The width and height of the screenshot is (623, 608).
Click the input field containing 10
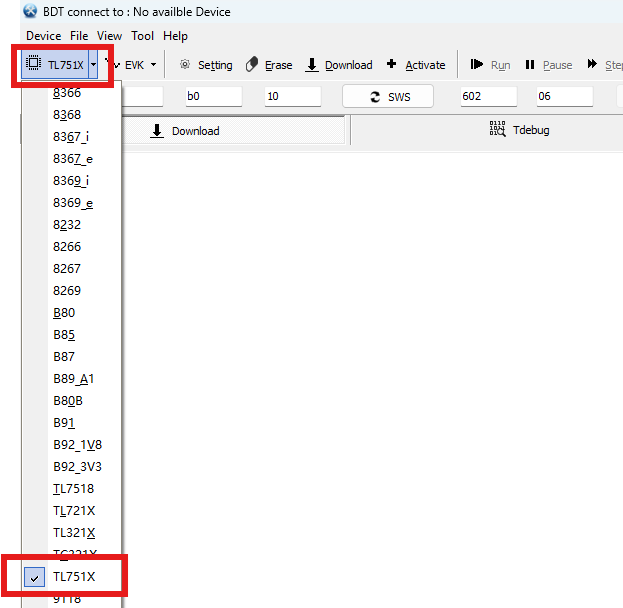[293, 96]
